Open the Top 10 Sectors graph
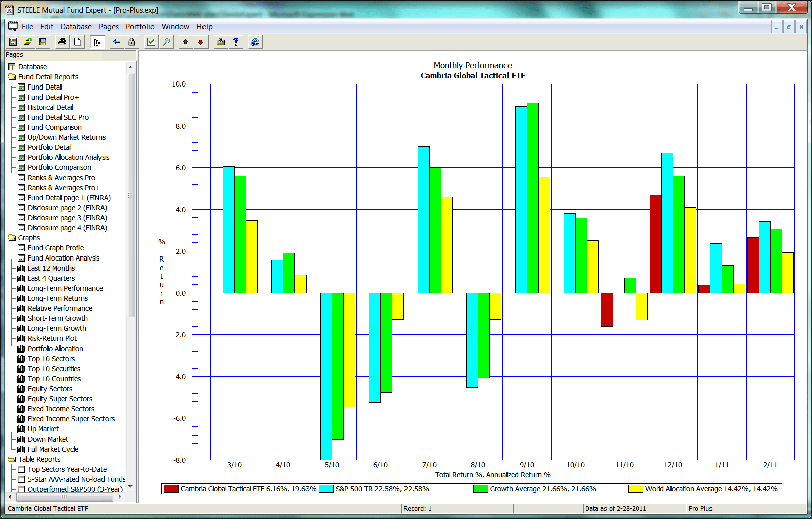The height and width of the screenshot is (519, 812). pos(51,359)
